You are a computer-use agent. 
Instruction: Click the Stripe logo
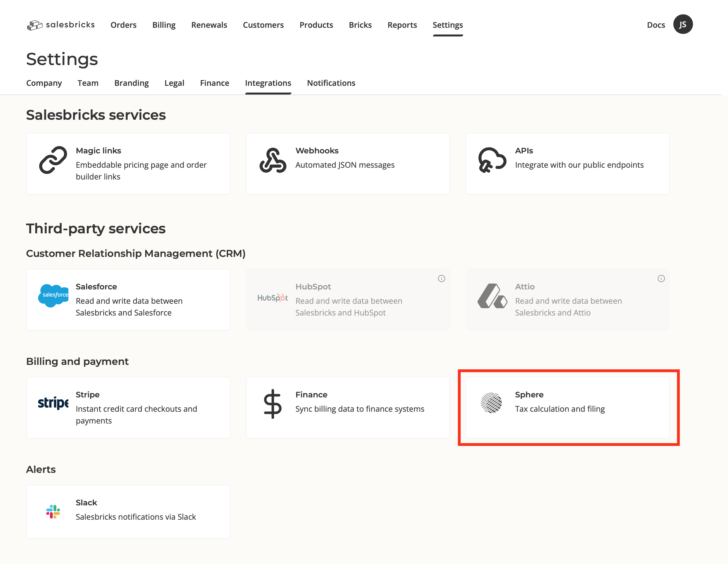(53, 403)
